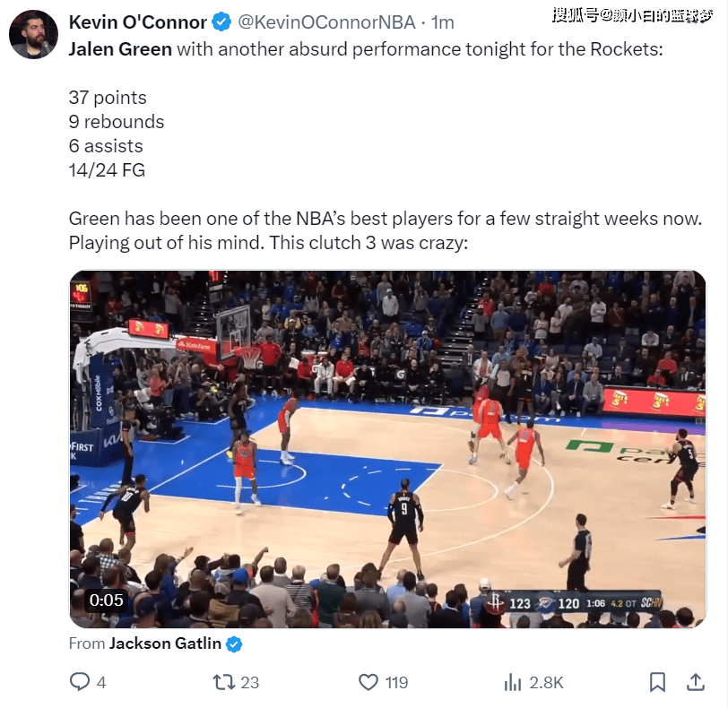Open the Kevin O'Connor display name
This screenshot has width=728, height=708.
tap(137, 22)
